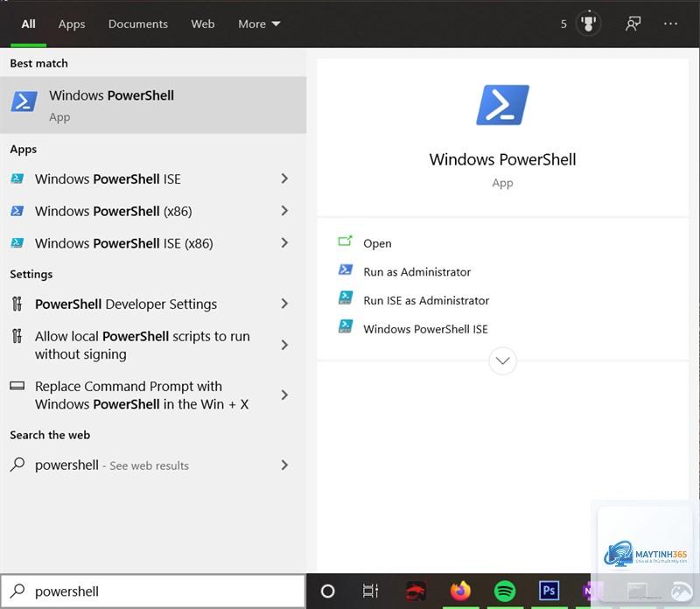Image resolution: width=700 pixels, height=609 pixels.
Task: Choose Run ISE as Administrator
Action: 426,300
